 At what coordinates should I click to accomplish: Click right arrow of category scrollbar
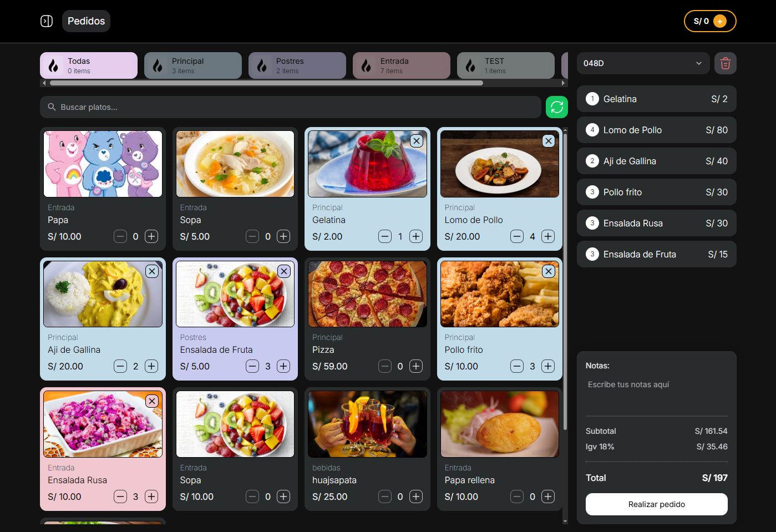point(564,83)
